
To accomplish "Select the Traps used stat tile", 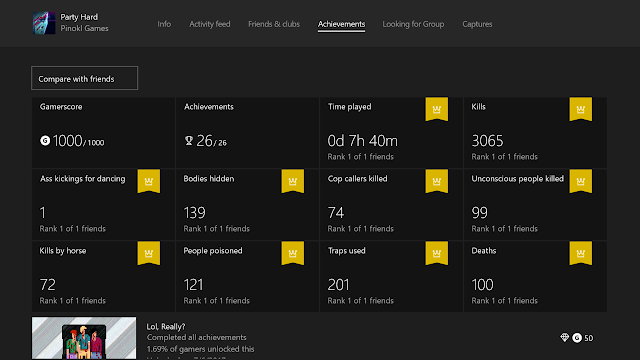I will [391, 276].
